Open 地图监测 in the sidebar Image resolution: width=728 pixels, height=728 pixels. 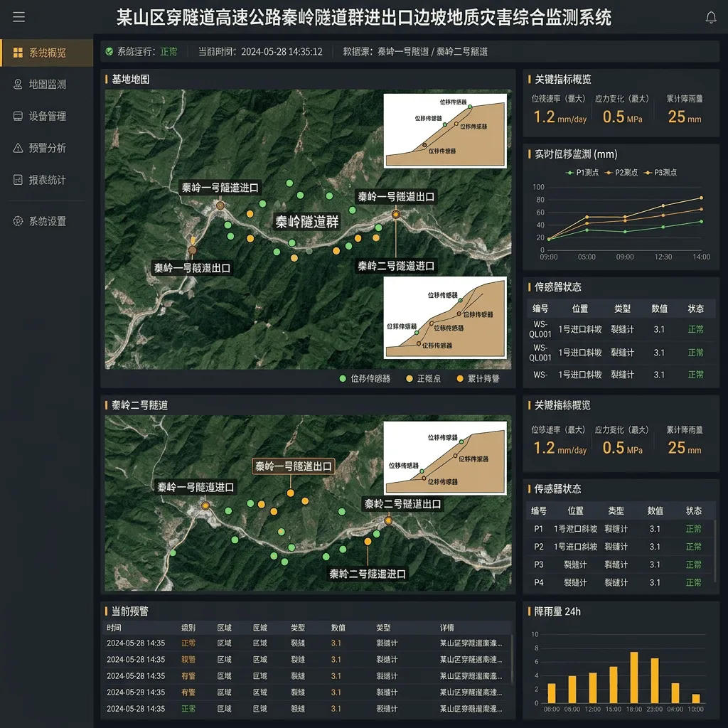point(46,84)
